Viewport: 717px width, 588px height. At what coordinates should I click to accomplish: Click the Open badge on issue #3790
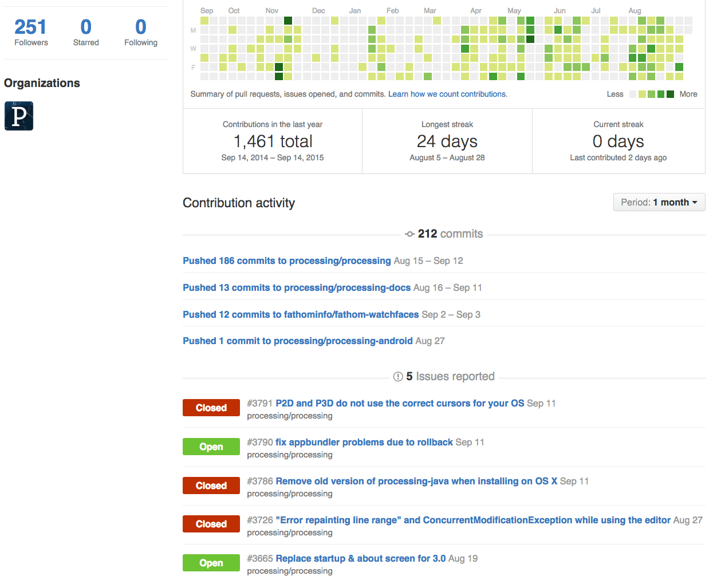[211, 447]
